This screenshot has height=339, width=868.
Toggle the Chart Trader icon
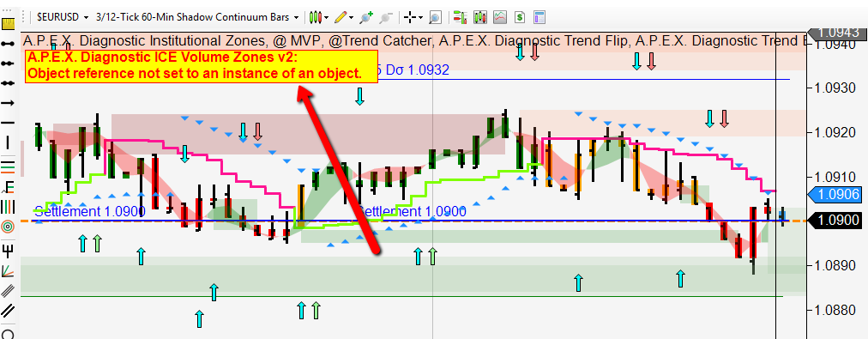459,18
